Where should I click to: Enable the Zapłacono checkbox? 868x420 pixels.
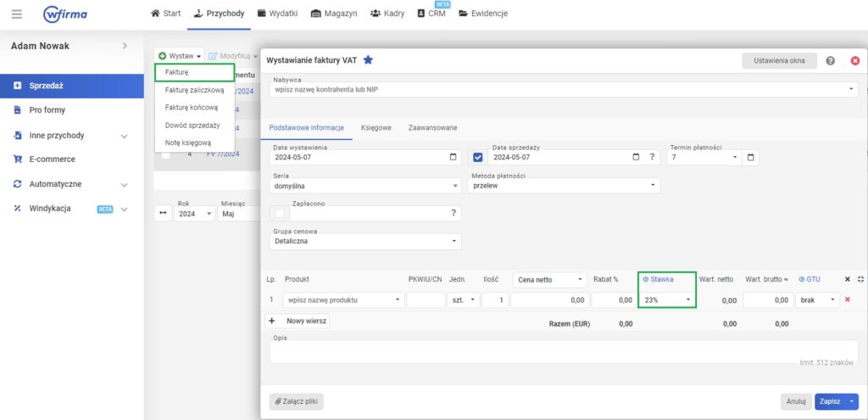(279, 213)
